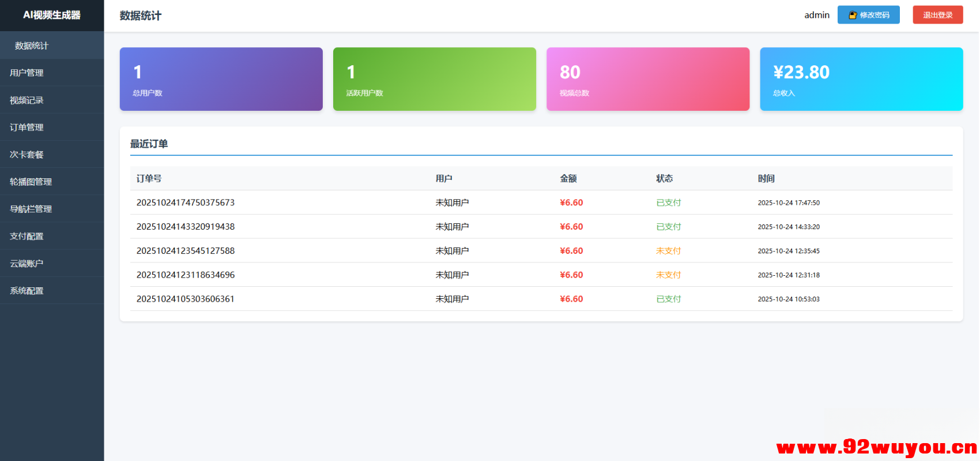
Task: Select 订单管理 menu item
Action: click(x=27, y=128)
